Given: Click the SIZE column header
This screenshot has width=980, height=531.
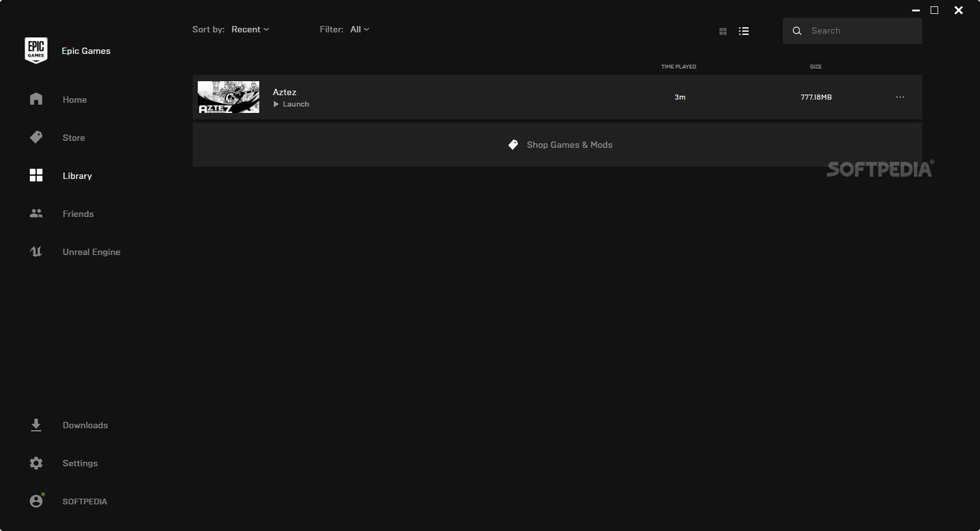Looking at the screenshot, I should click(816, 67).
